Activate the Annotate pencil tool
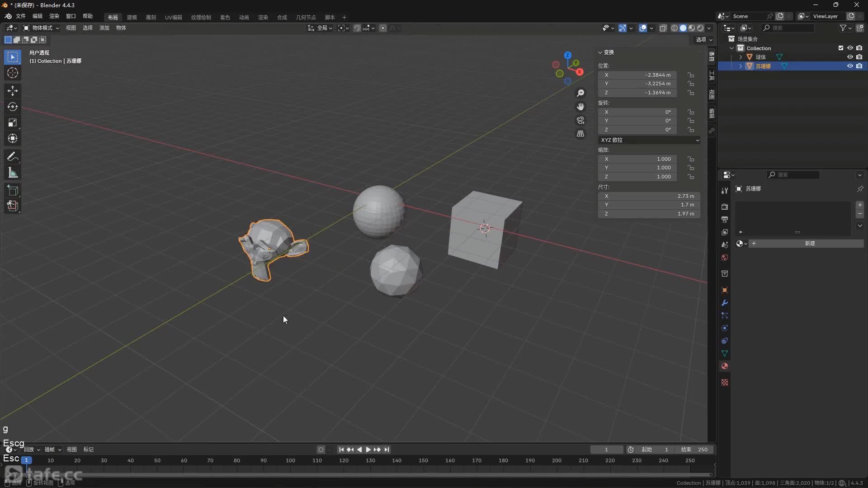Image resolution: width=868 pixels, height=488 pixels. tap(13, 157)
